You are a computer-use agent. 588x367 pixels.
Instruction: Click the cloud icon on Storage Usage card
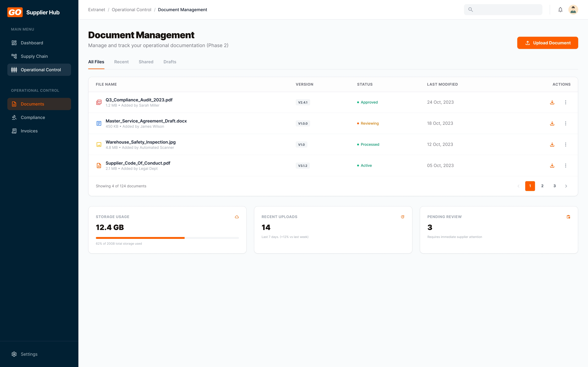click(237, 217)
